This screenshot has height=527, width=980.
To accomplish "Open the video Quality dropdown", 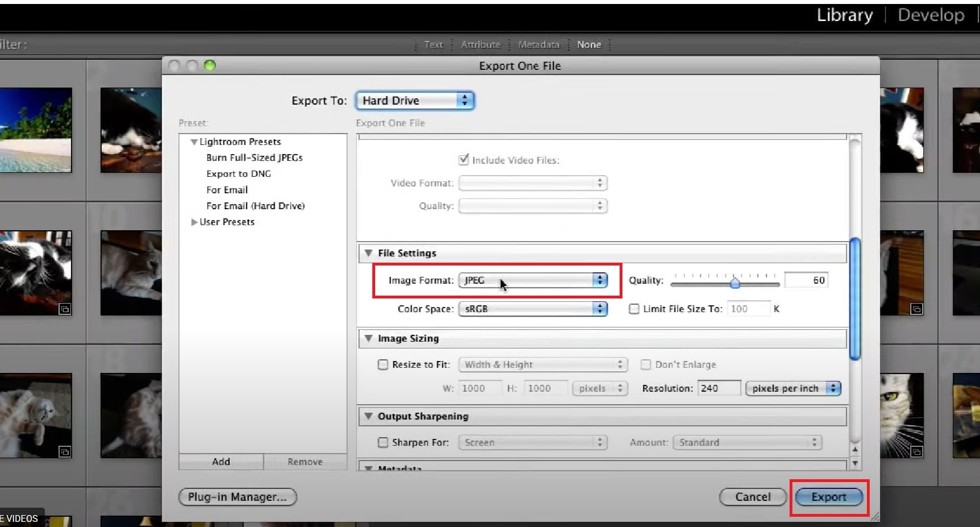I will (533, 206).
